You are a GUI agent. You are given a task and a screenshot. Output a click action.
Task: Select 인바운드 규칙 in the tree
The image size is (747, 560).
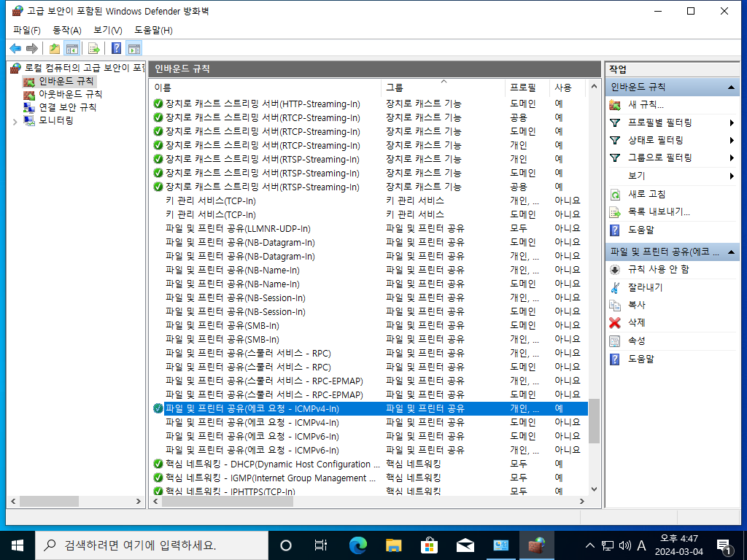[x=66, y=82]
